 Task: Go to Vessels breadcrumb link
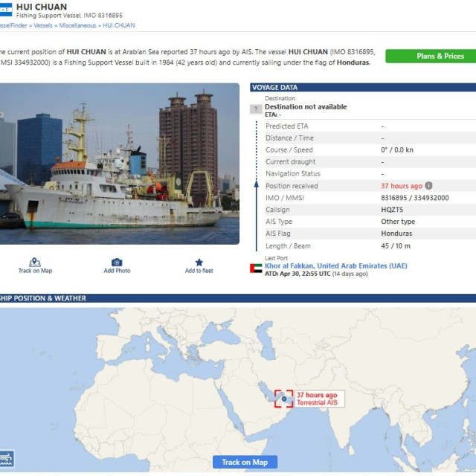pos(43,25)
